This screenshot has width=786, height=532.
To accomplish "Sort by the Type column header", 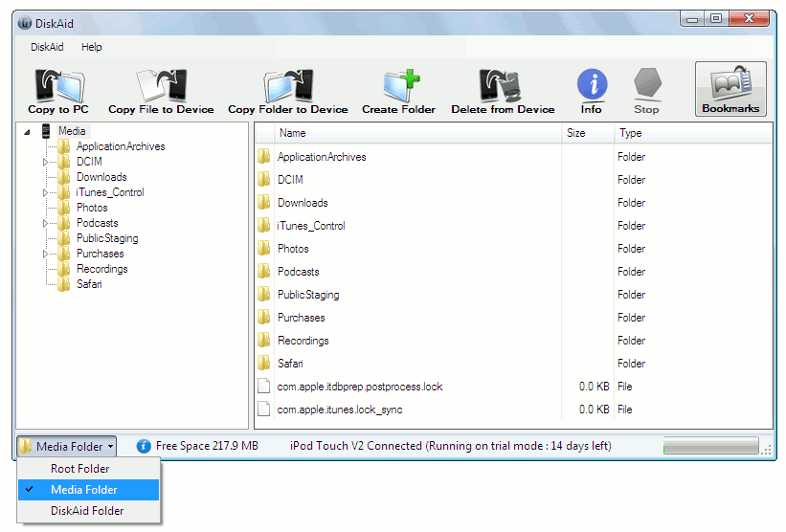I will pos(693,133).
